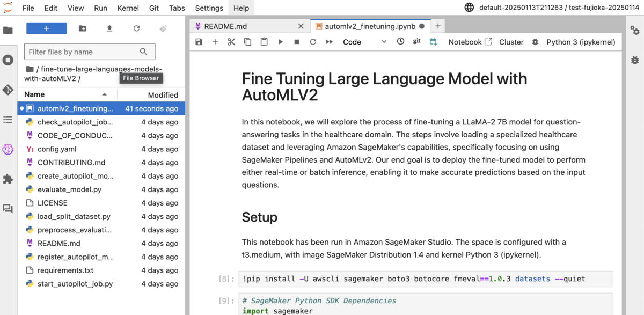
Task: Select the automlv2_finetuning.ipynb tab
Action: coord(370,26)
